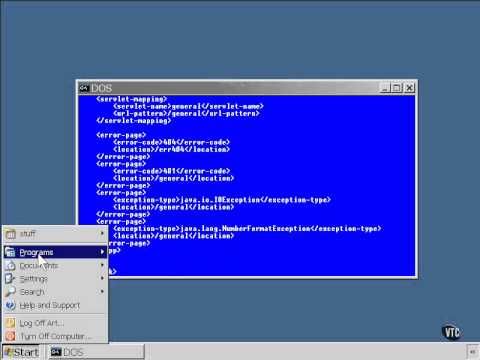The width and height of the screenshot is (480, 360).
Task: Click the DOS taskbar button
Action: pyautogui.click(x=95, y=352)
